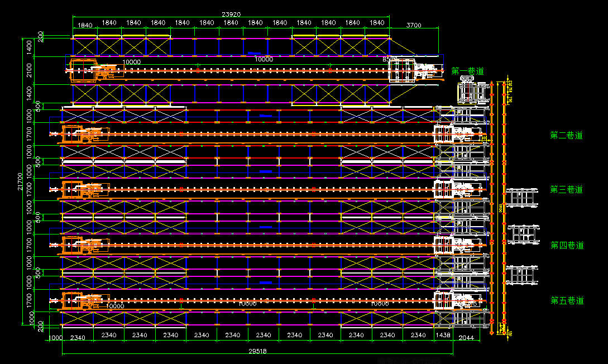Screen dimensions: 608x364
Task: Select the 第三巷道 aisle label
Action: (566, 190)
